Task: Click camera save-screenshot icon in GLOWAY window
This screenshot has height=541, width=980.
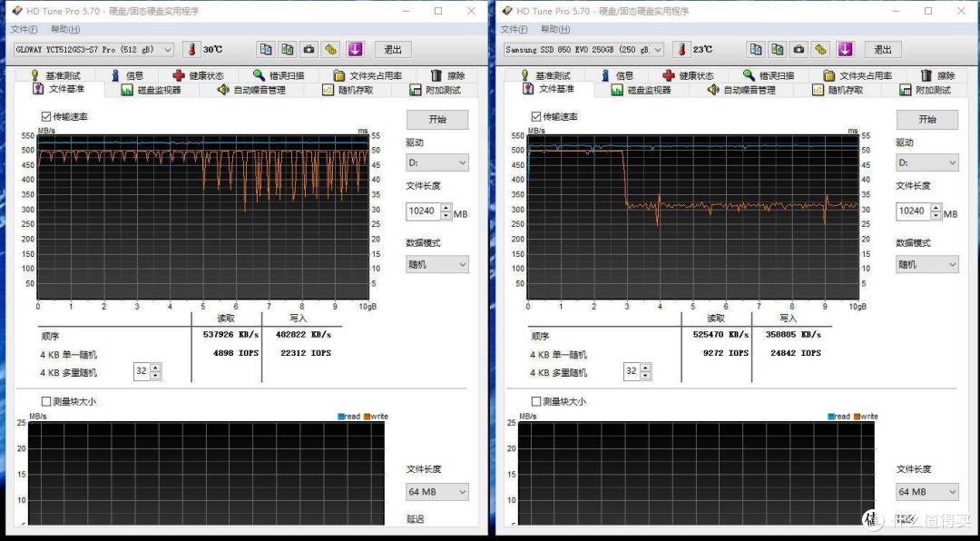Action: point(309,49)
